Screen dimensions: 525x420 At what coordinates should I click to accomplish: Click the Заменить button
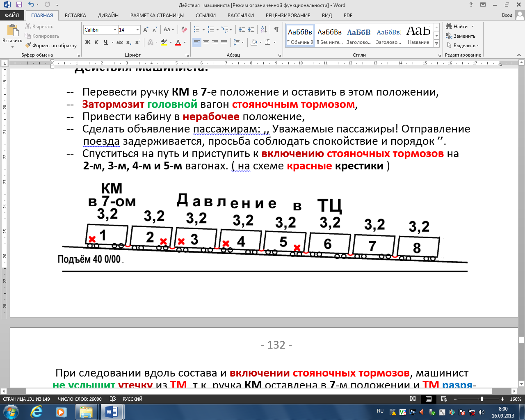tap(461, 36)
